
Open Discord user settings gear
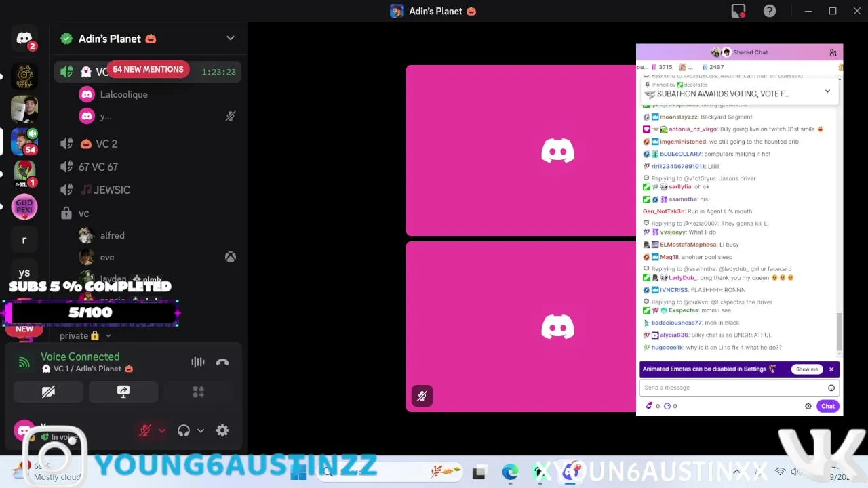point(222,430)
